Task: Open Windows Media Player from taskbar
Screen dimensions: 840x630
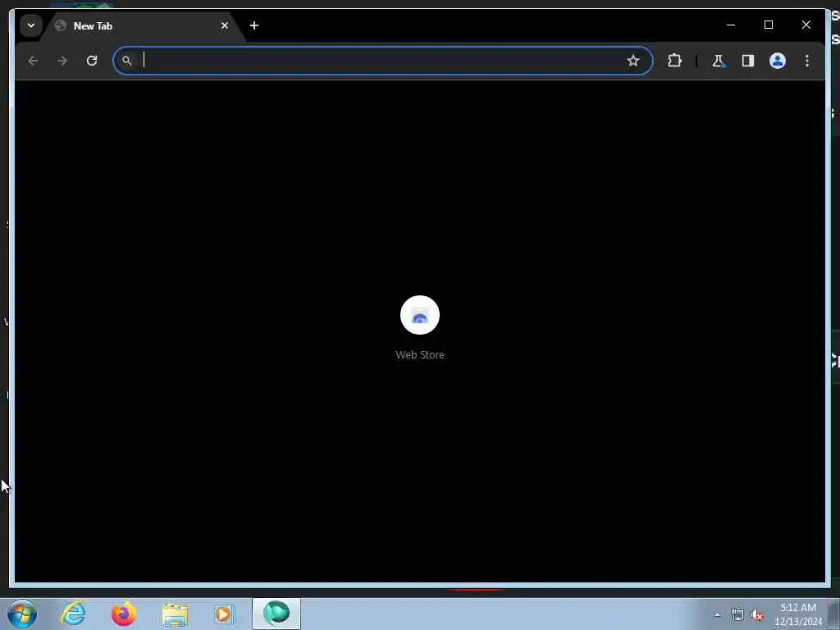Action: (225, 614)
